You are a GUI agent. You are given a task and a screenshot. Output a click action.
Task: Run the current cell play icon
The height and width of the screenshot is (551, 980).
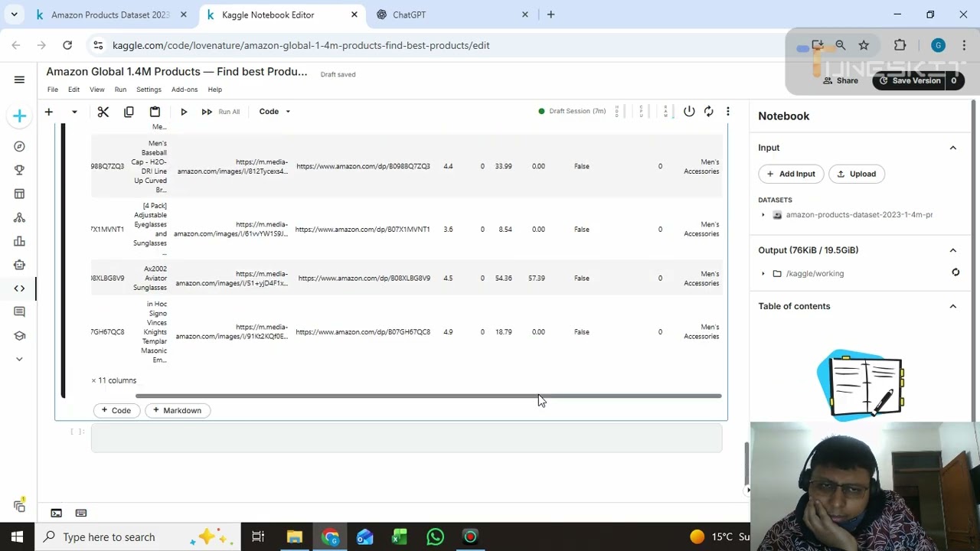coord(184,112)
